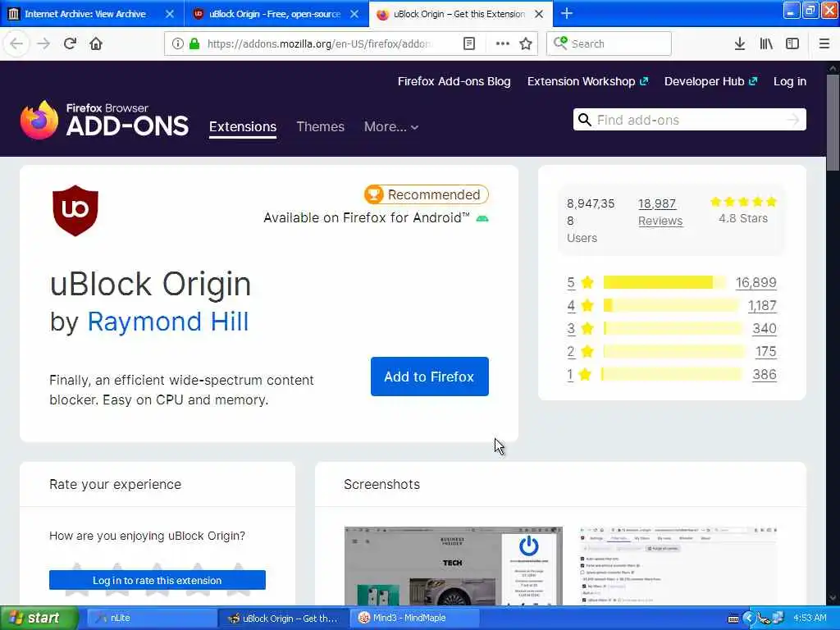Open the Firefox home page icon
The width and height of the screenshot is (840, 630).
pyautogui.click(x=96, y=43)
